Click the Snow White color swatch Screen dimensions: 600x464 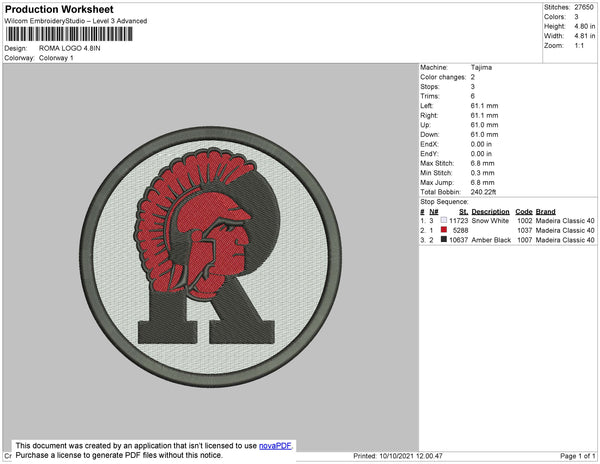(443, 220)
